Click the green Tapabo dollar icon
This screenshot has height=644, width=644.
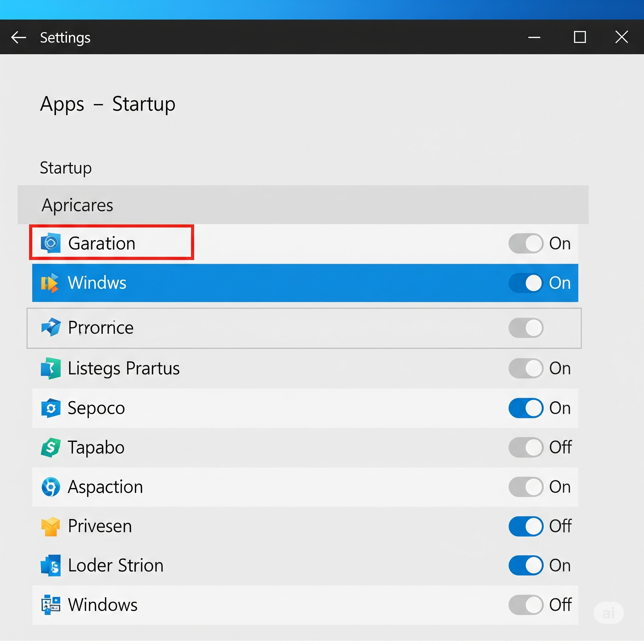tap(51, 447)
